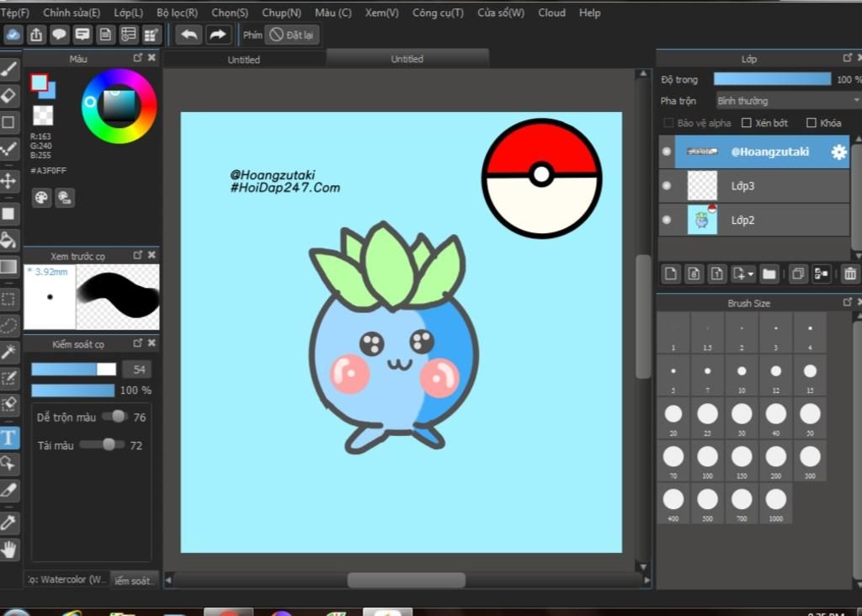Merge layer down icon

(822, 273)
